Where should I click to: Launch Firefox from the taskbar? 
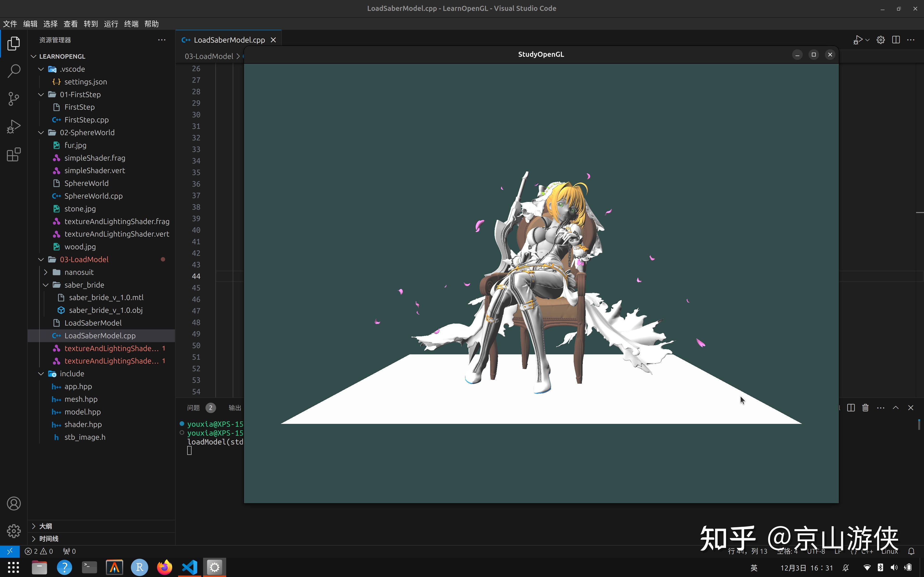(164, 567)
